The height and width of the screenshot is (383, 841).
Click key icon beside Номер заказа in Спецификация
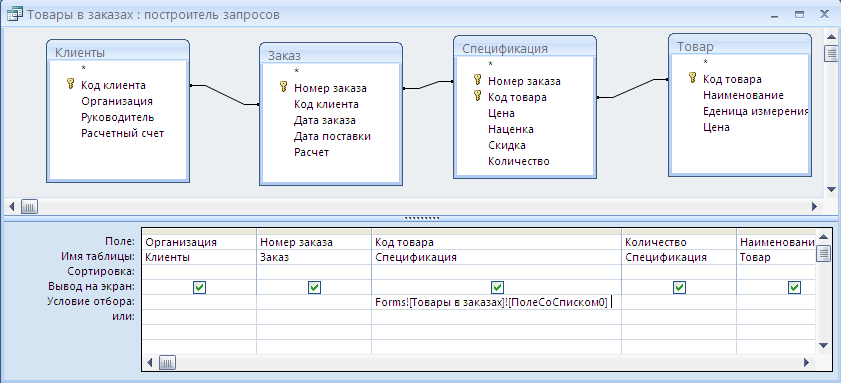pos(477,80)
